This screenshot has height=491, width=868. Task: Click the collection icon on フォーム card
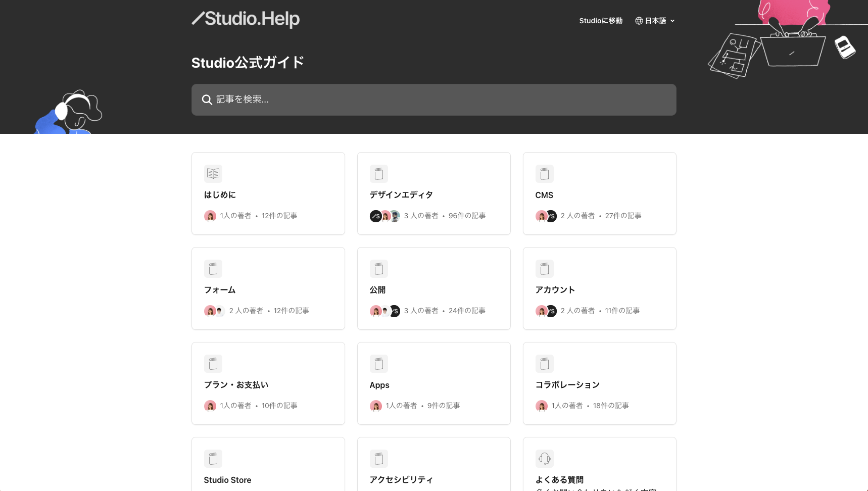[x=213, y=269]
